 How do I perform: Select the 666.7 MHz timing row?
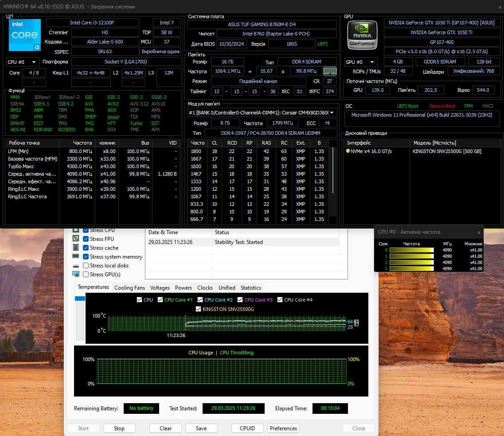pyautogui.click(x=258, y=219)
